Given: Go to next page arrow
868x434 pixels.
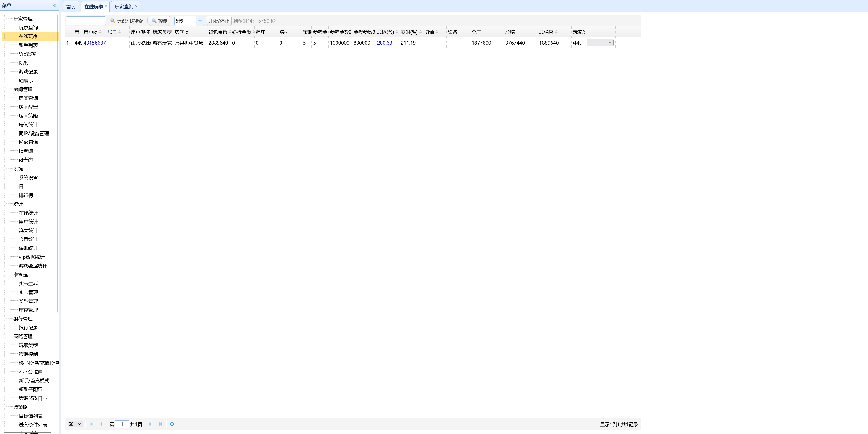Looking at the screenshot, I should pos(151,424).
